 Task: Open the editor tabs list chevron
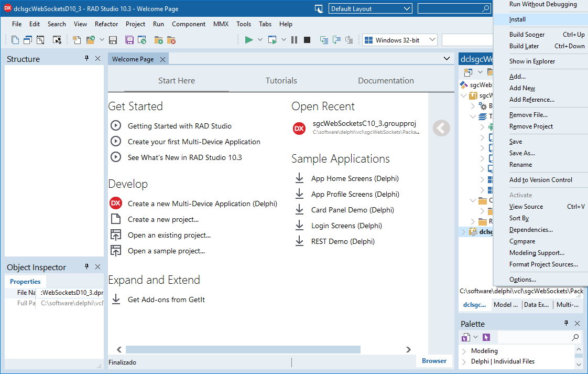click(x=447, y=59)
